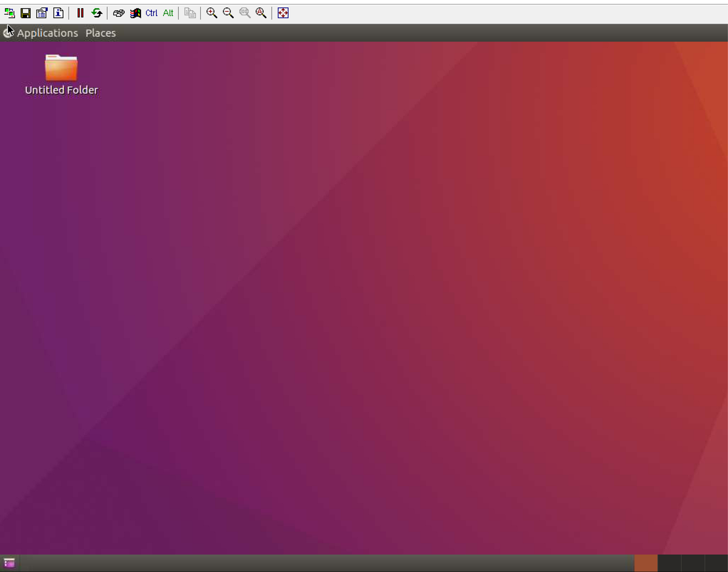Image resolution: width=728 pixels, height=572 pixels.
Task: Refresh the remote screen
Action: click(97, 13)
